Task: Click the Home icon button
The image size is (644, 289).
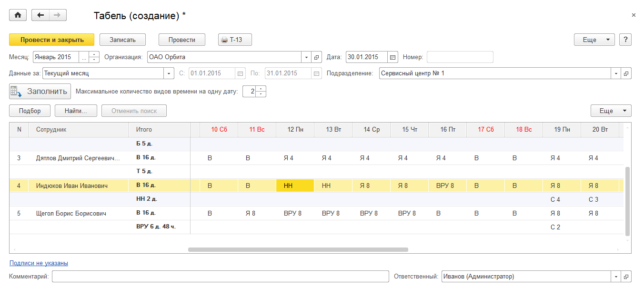Action: click(18, 15)
